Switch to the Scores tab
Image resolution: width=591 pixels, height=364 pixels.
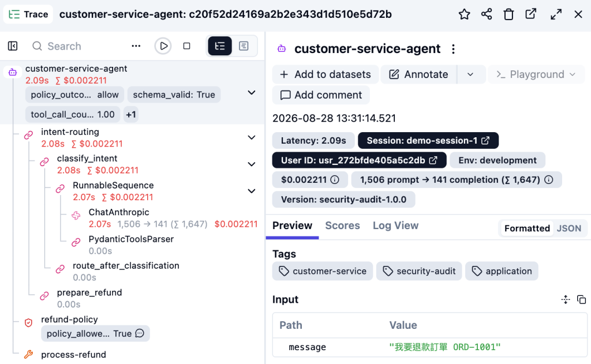point(342,226)
